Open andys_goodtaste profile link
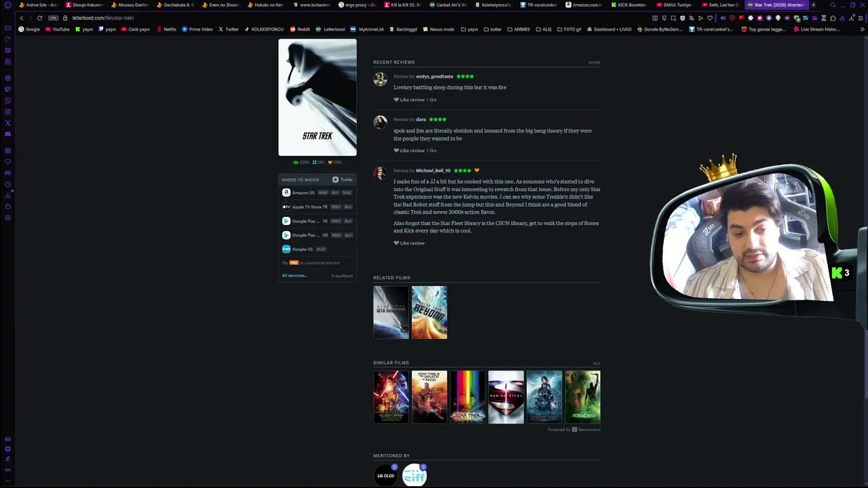Viewport: 868px width, 488px height. click(435, 77)
